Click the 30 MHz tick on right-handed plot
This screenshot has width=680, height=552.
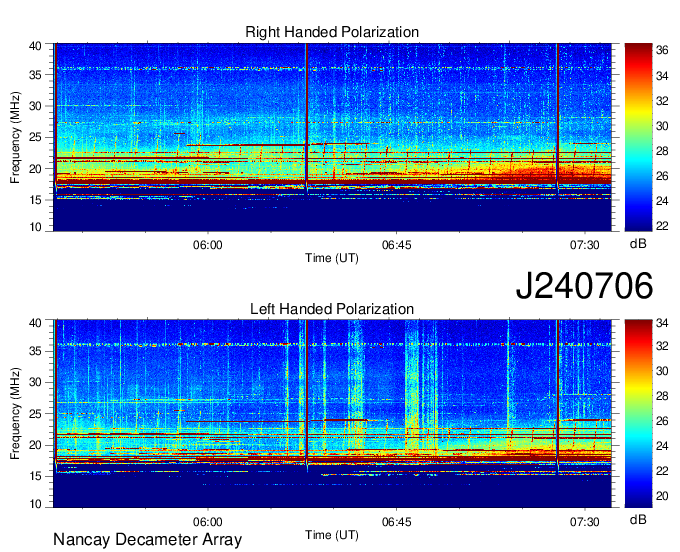pos(35,106)
